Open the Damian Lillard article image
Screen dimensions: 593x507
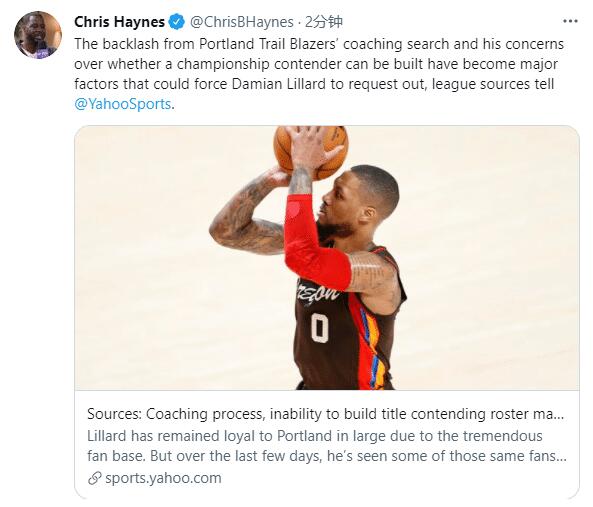(327, 258)
